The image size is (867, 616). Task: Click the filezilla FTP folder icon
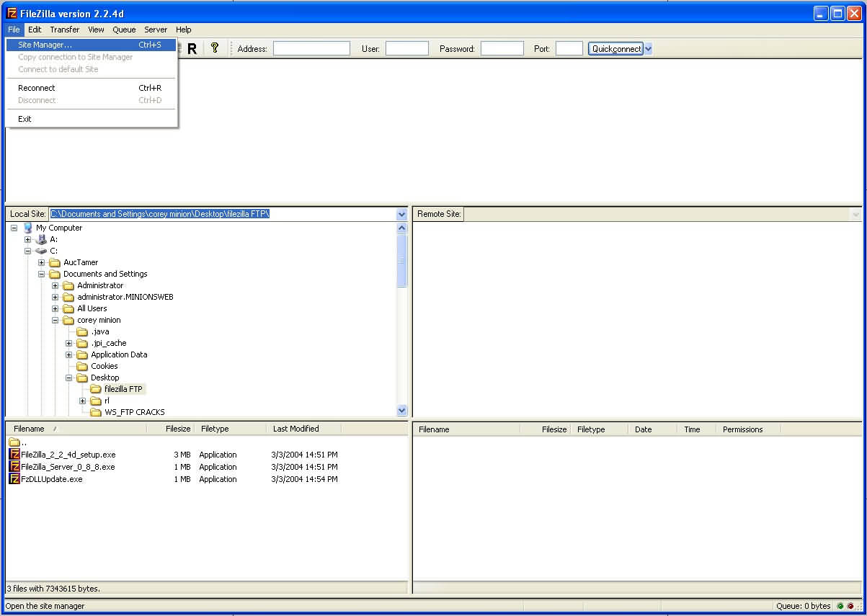point(96,389)
